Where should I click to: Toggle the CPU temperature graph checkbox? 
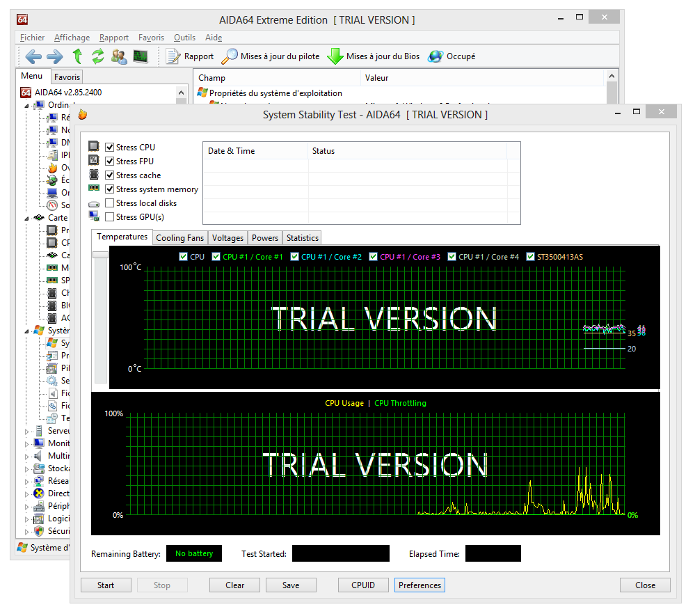pyautogui.click(x=184, y=257)
